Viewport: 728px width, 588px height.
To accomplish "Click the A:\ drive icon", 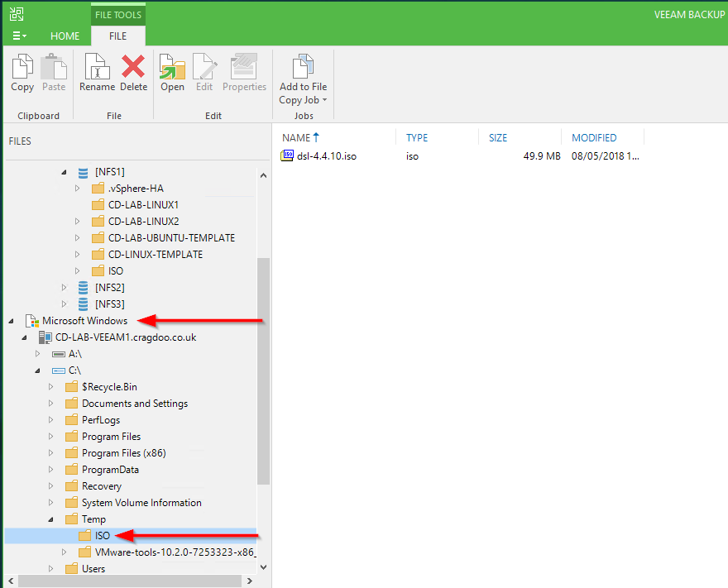I will tap(59, 354).
